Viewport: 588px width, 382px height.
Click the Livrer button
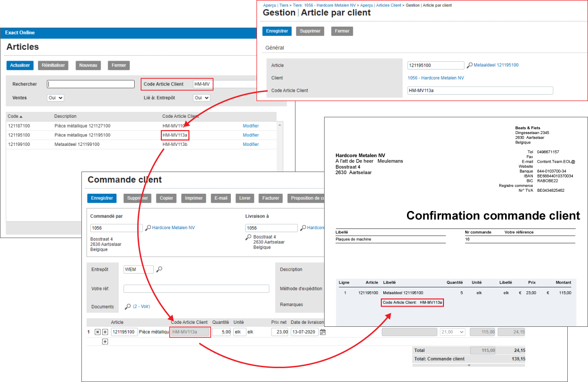(245, 198)
